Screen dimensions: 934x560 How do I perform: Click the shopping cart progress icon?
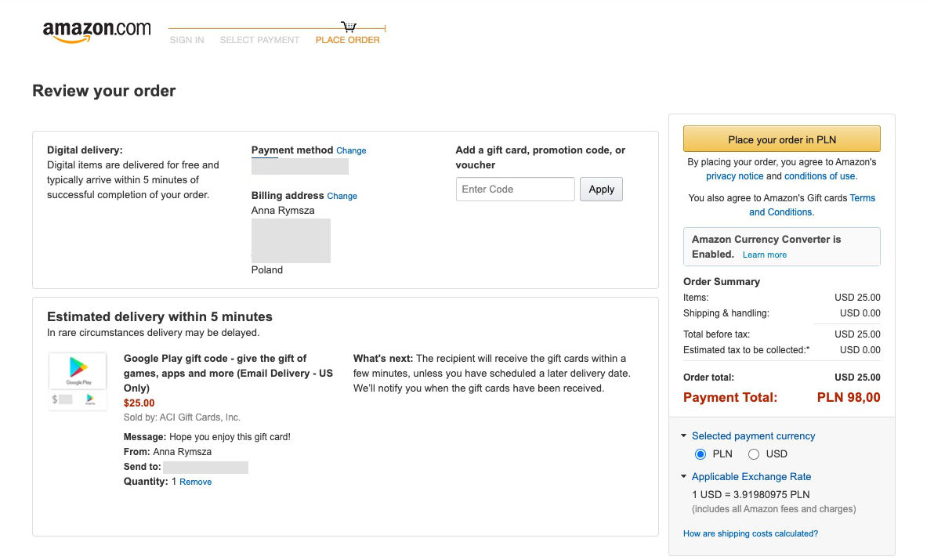tap(349, 27)
